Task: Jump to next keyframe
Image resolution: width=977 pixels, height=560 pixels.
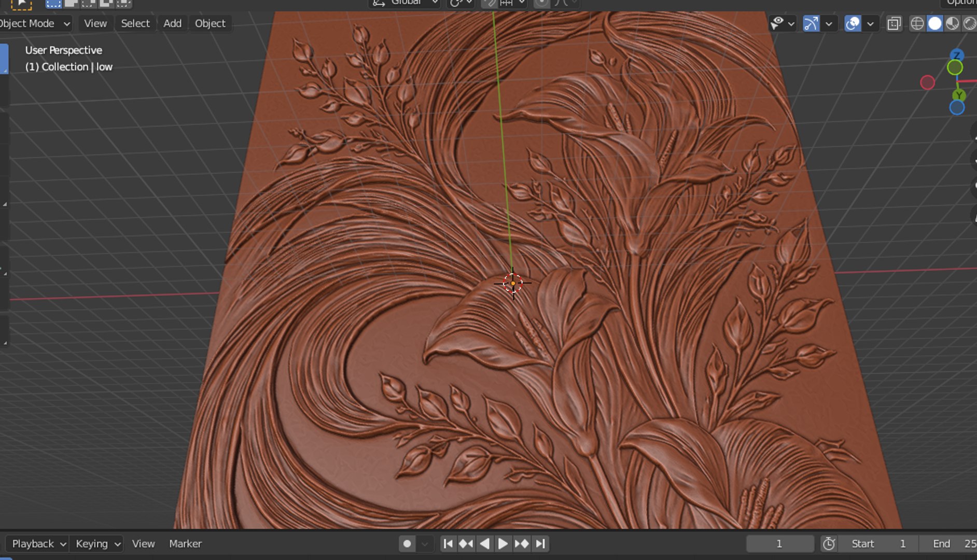Action: tap(522, 543)
